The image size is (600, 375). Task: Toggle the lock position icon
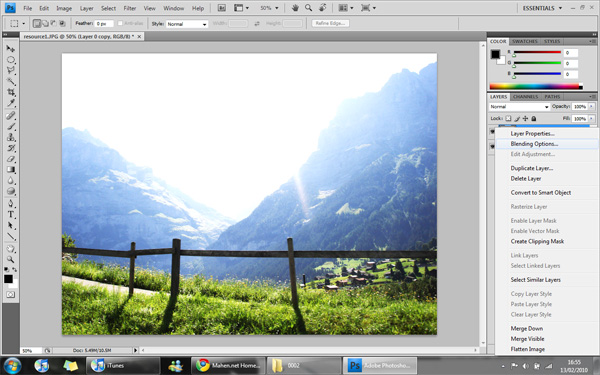click(x=525, y=119)
